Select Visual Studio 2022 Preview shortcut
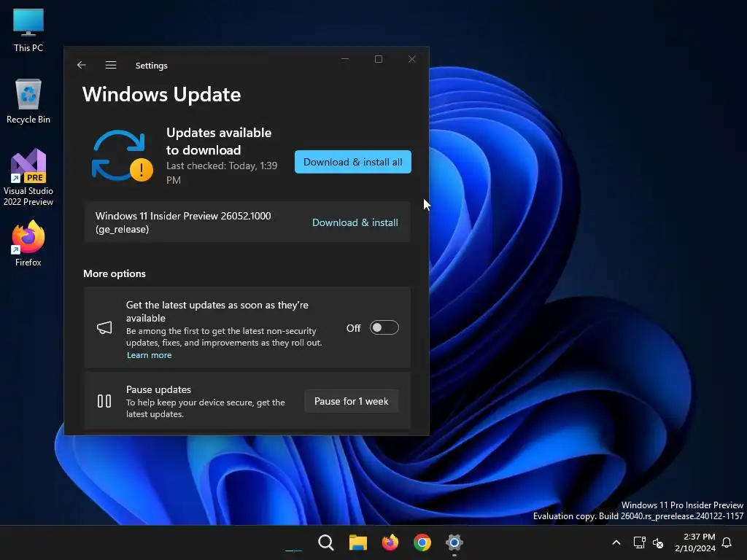This screenshot has height=560, width=747. [x=28, y=178]
